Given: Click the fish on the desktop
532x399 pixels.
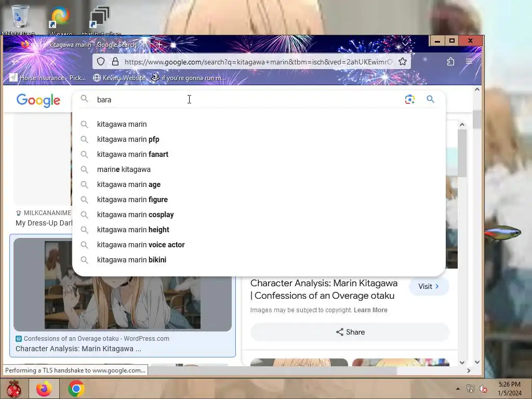Looking at the screenshot, I should click(x=502, y=233).
